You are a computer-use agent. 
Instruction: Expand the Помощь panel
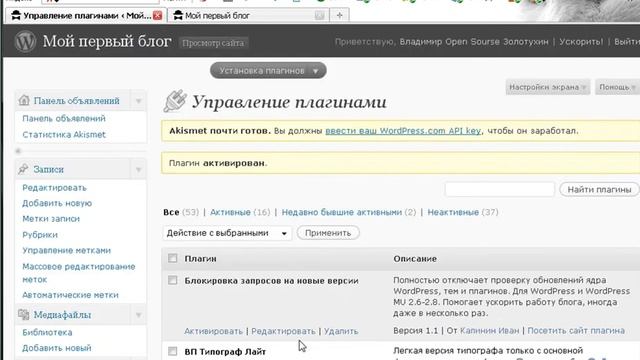tap(617, 87)
